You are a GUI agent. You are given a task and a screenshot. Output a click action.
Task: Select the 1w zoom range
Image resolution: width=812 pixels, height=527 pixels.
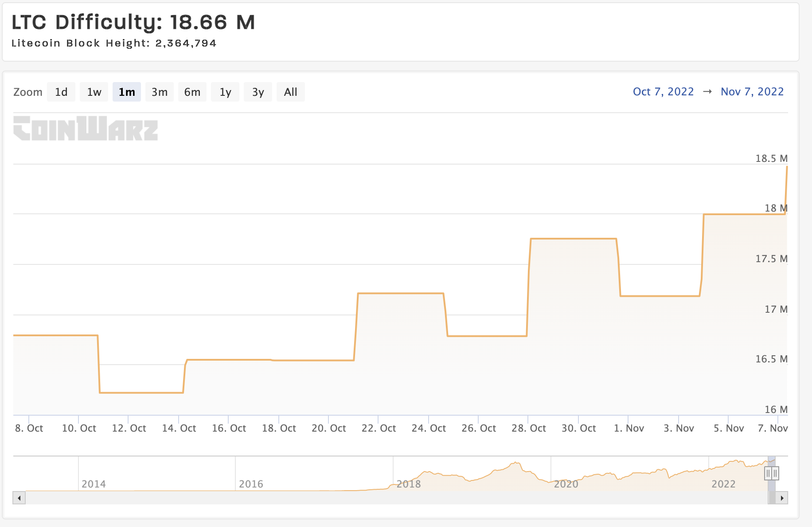point(94,92)
